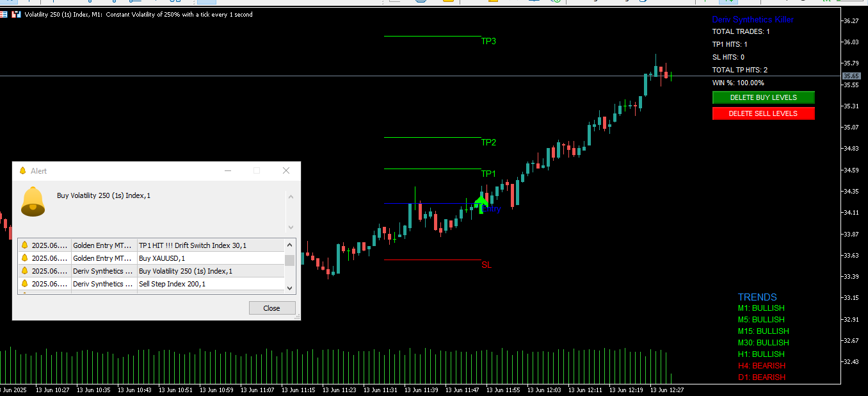868x396 pixels.
Task: Click the bell icon on the Buy XAUUSD row
Action: click(24, 258)
